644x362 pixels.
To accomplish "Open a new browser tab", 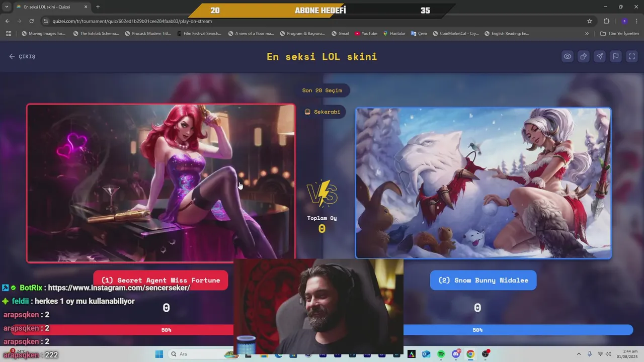I will [x=98, y=7].
